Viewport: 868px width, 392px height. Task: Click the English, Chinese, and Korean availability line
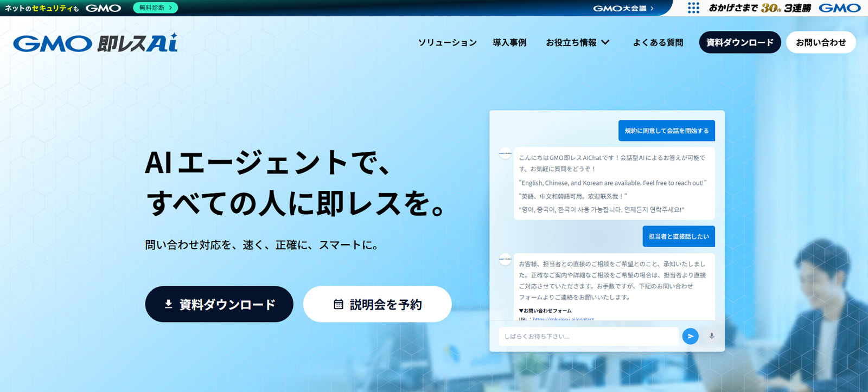[x=612, y=183]
